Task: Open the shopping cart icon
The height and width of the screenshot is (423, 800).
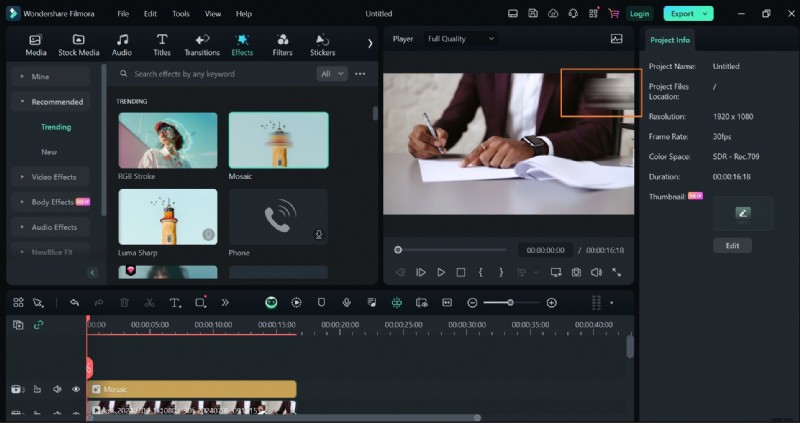Action: (614, 14)
